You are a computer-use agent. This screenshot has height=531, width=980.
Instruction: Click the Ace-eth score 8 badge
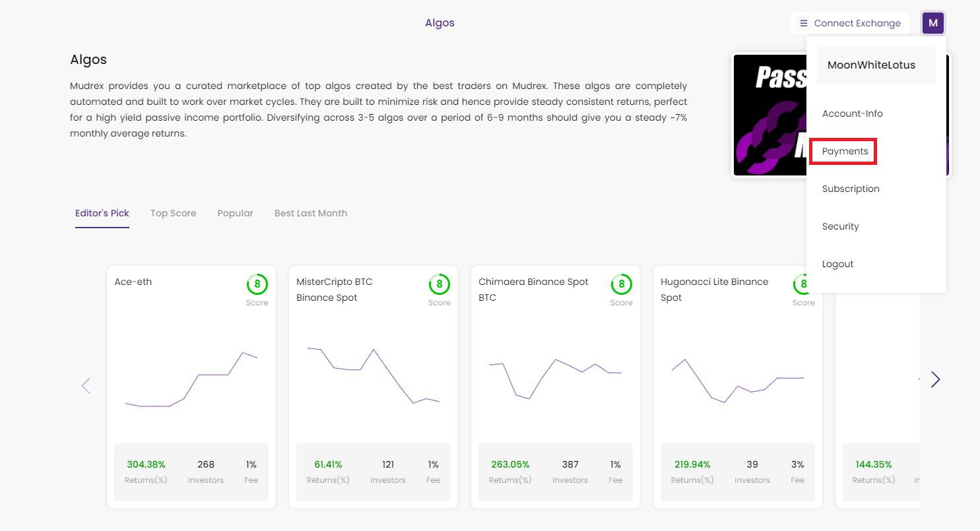click(257, 285)
